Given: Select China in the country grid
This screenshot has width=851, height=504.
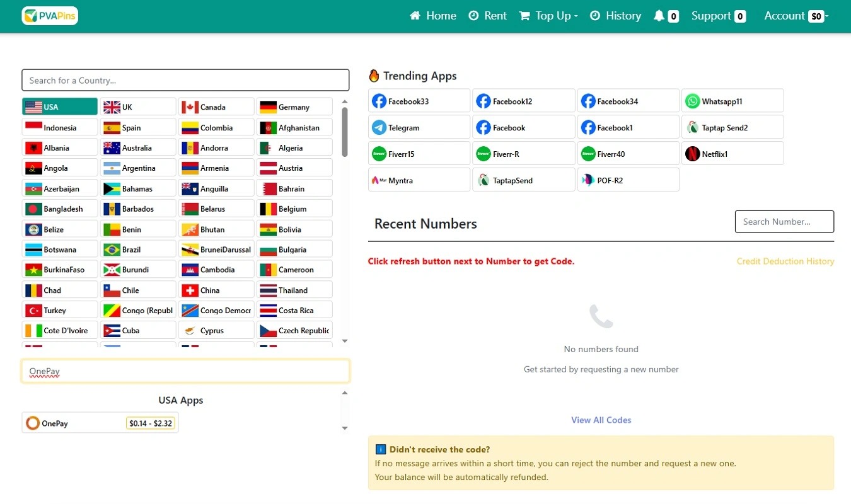Looking at the screenshot, I should [216, 290].
